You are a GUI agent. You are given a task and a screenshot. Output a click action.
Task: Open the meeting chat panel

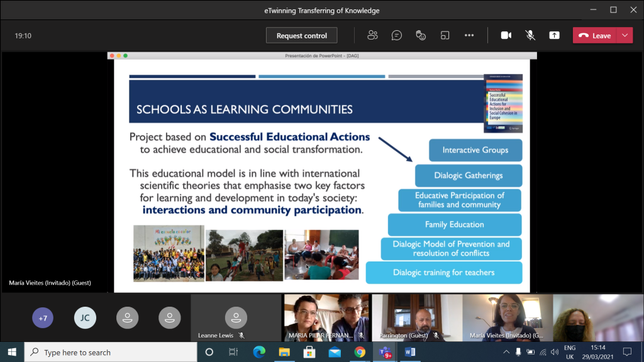coord(397,35)
